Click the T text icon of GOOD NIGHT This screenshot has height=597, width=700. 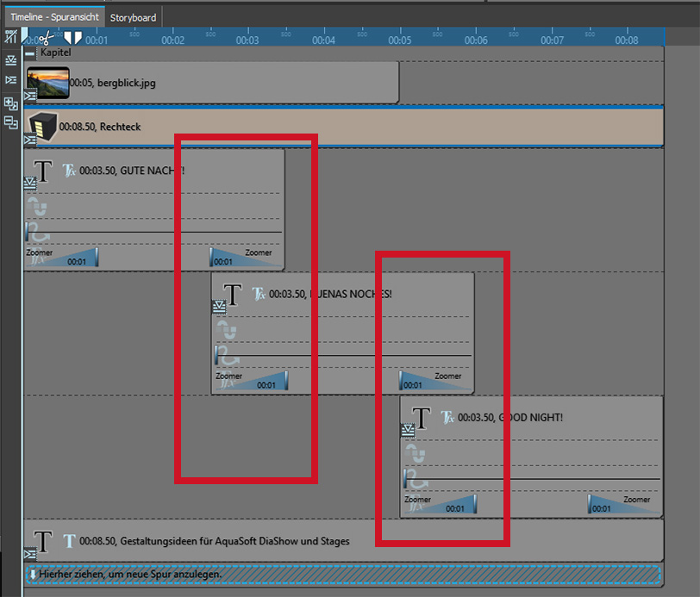tap(421, 418)
